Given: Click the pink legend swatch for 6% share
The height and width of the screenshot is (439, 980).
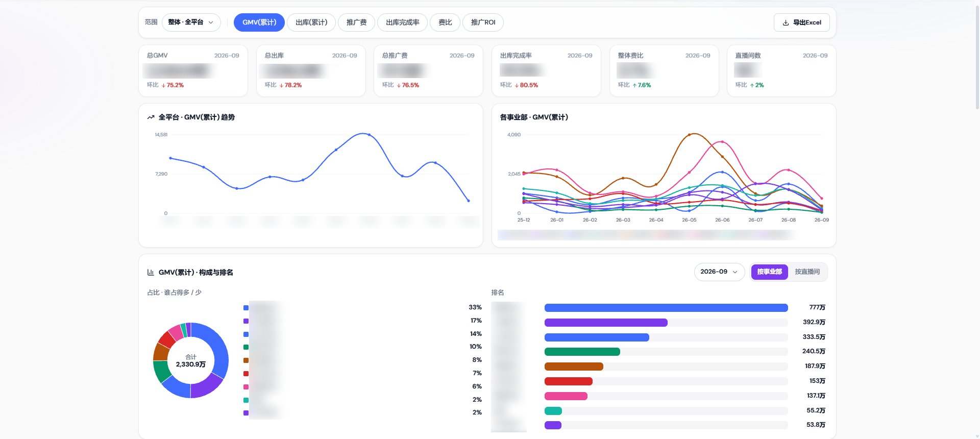Looking at the screenshot, I should (246, 387).
